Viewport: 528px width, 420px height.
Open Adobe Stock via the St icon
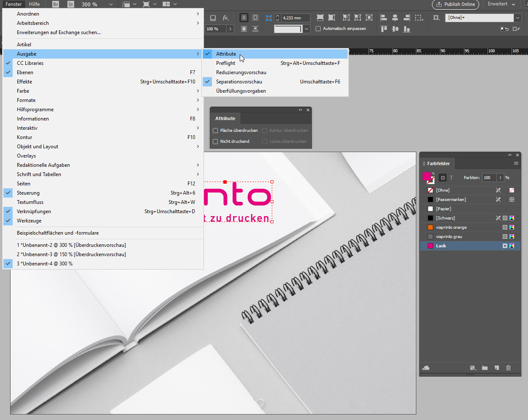[x=70, y=4]
